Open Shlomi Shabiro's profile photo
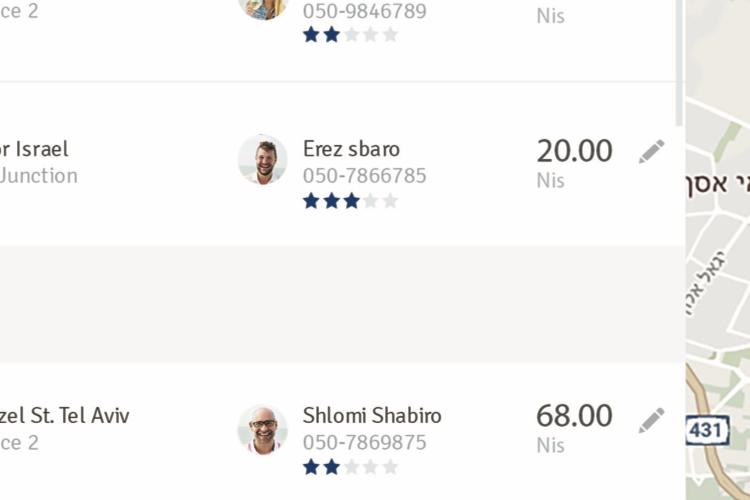 click(263, 429)
